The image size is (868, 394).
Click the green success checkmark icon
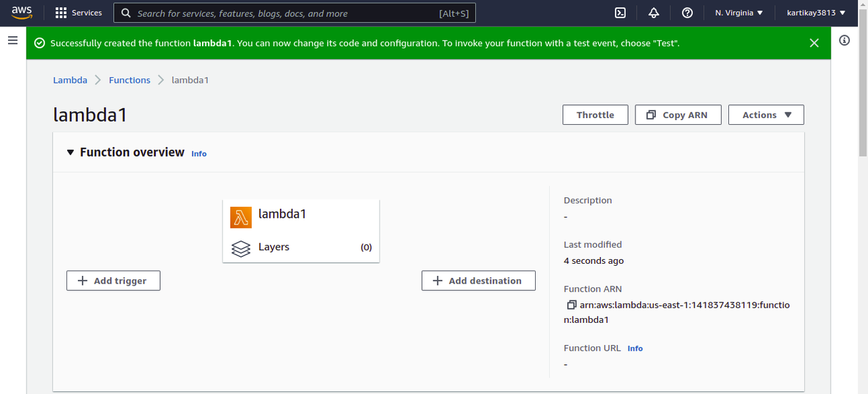coord(39,43)
